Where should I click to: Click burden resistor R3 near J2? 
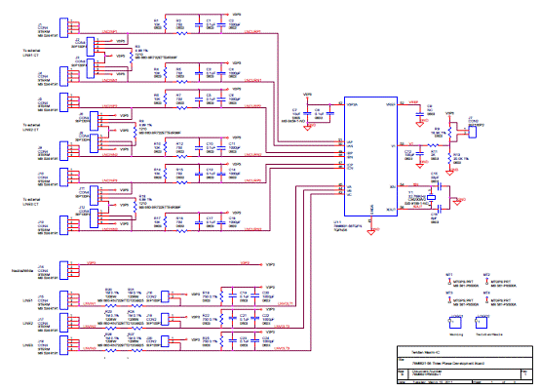click(x=132, y=58)
